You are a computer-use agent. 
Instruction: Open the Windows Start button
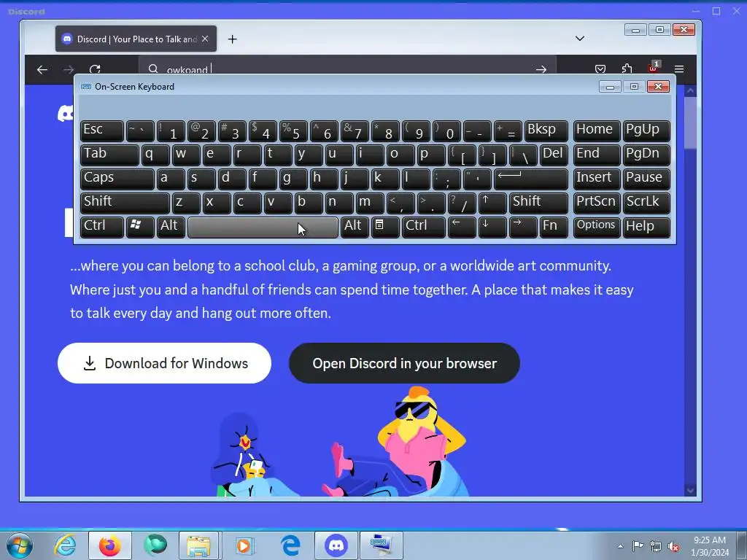coord(20,545)
